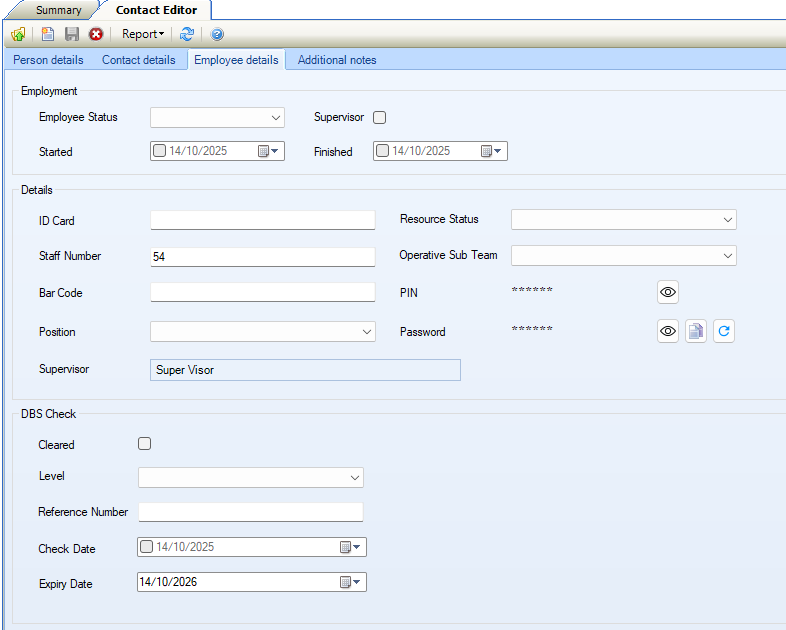The height and width of the screenshot is (630, 786).
Task: Open the Report menu button
Action: click(142, 34)
